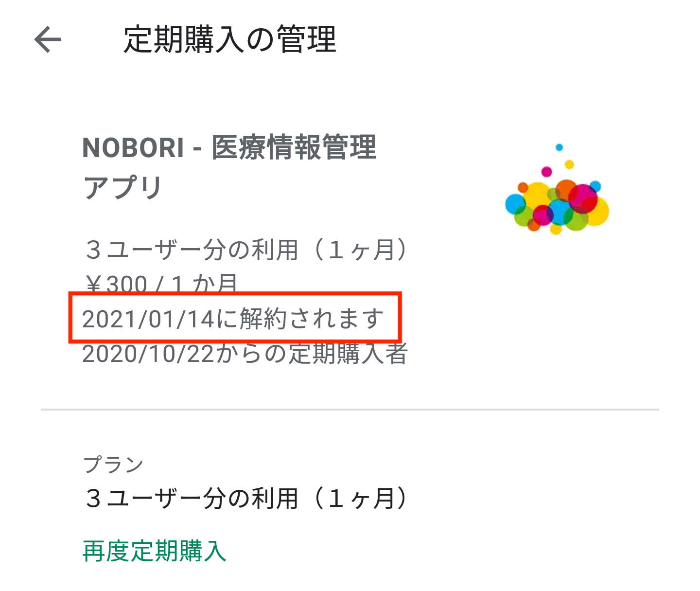Tap the small blue bubble atop the logo
This screenshot has height=591, width=700.
(559, 147)
